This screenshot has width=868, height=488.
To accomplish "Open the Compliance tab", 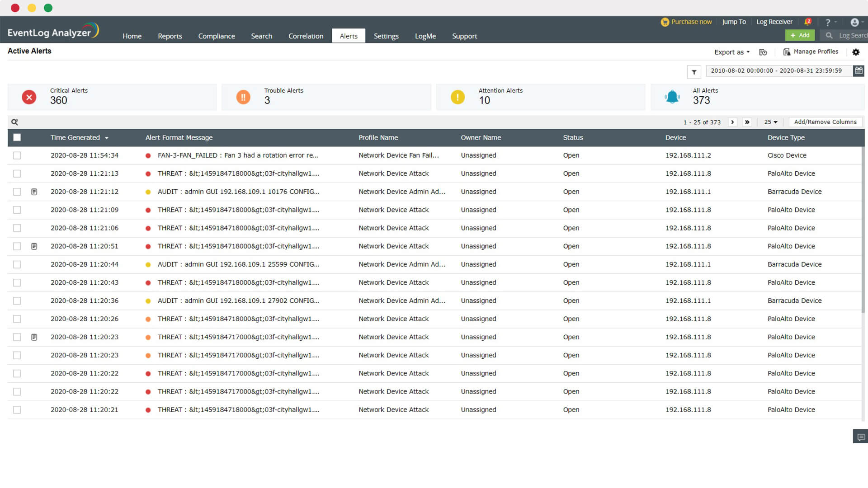I will 216,36.
